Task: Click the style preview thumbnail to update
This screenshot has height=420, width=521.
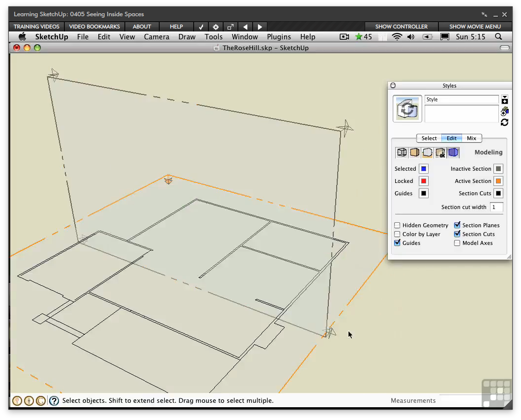Action: [407, 109]
